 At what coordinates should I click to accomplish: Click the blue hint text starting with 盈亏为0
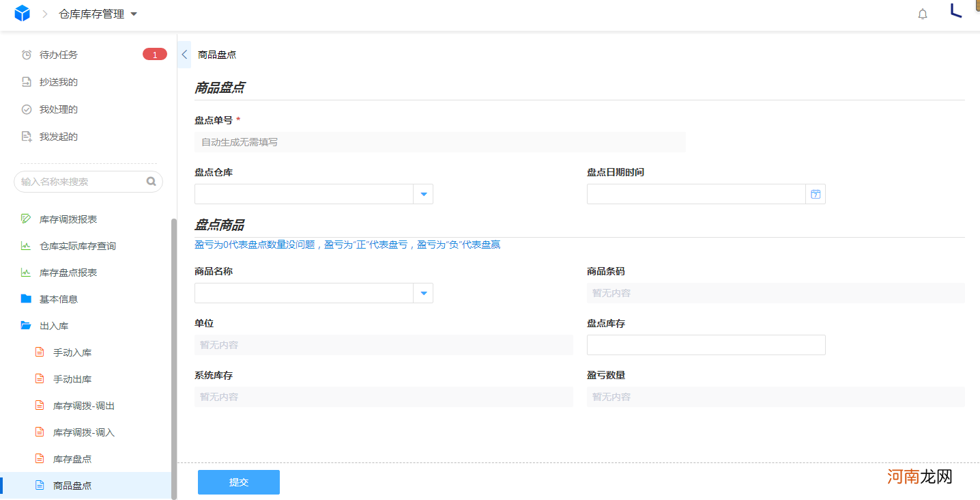pyautogui.click(x=347, y=245)
